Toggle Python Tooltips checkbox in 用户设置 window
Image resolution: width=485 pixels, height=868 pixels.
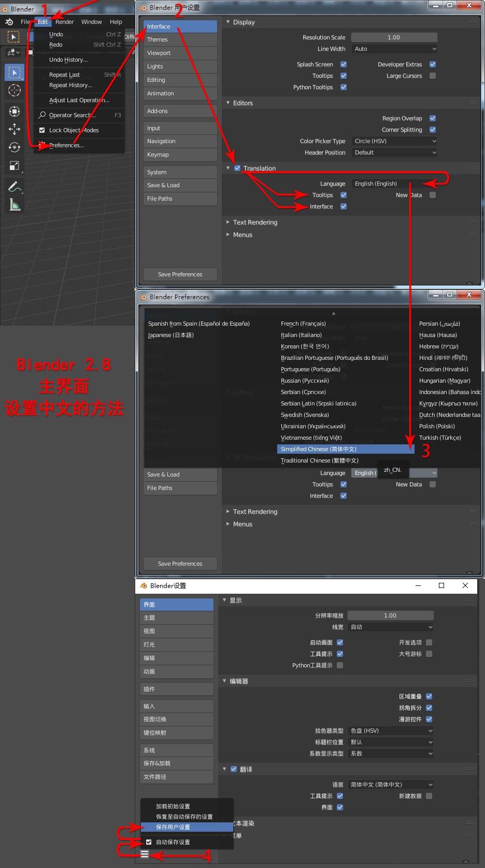pyautogui.click(x=344, y=87)
